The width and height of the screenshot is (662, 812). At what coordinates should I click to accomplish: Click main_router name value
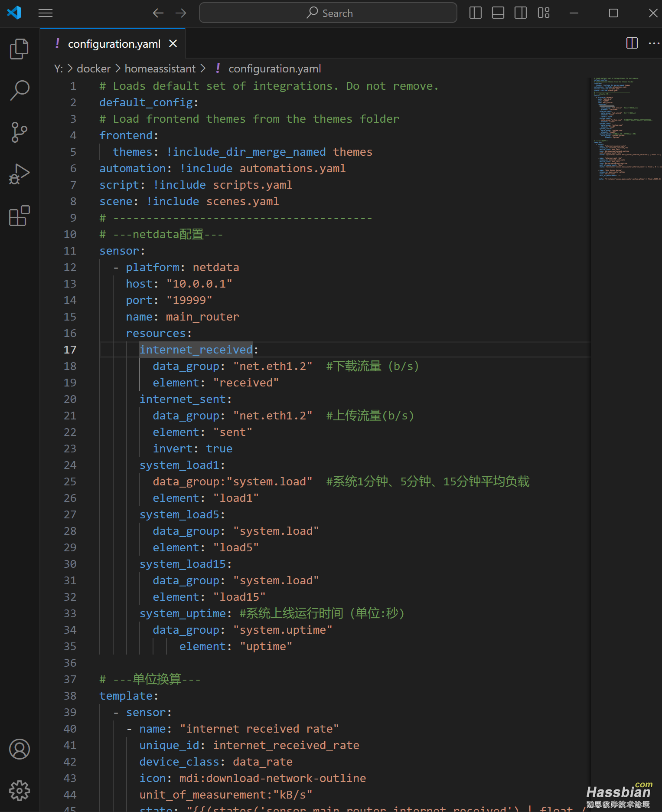pyautogui.click(x=202, y=317)
